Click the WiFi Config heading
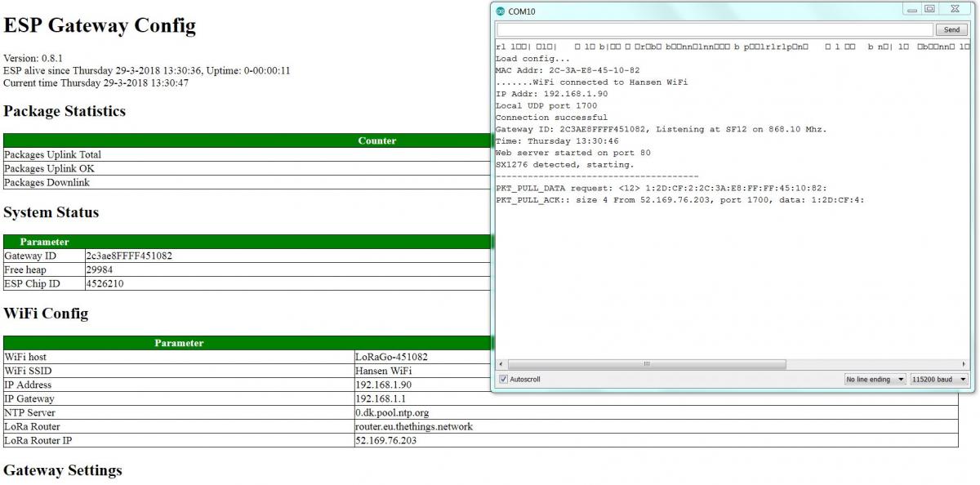The height and width of the screenshot is (485, 980). pyautogui.click(x=46, y=314)
